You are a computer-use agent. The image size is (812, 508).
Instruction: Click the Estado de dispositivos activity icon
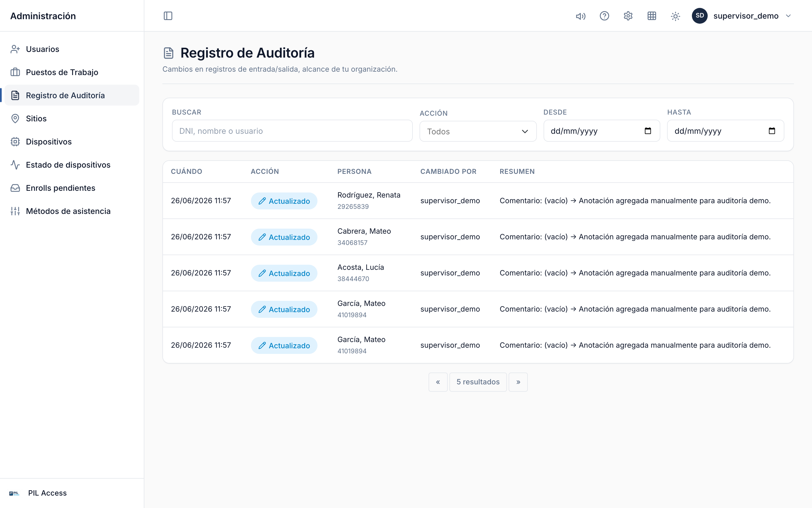(x=15, y=165)
